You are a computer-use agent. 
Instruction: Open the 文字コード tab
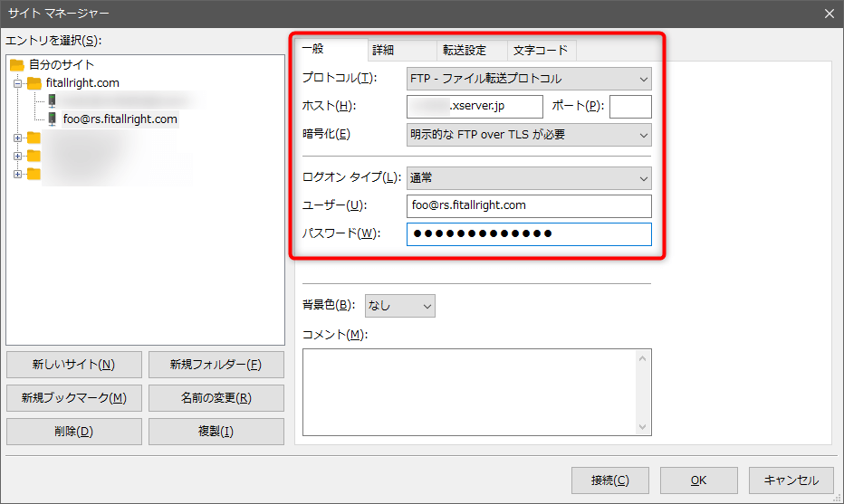[x=541, y=51]
